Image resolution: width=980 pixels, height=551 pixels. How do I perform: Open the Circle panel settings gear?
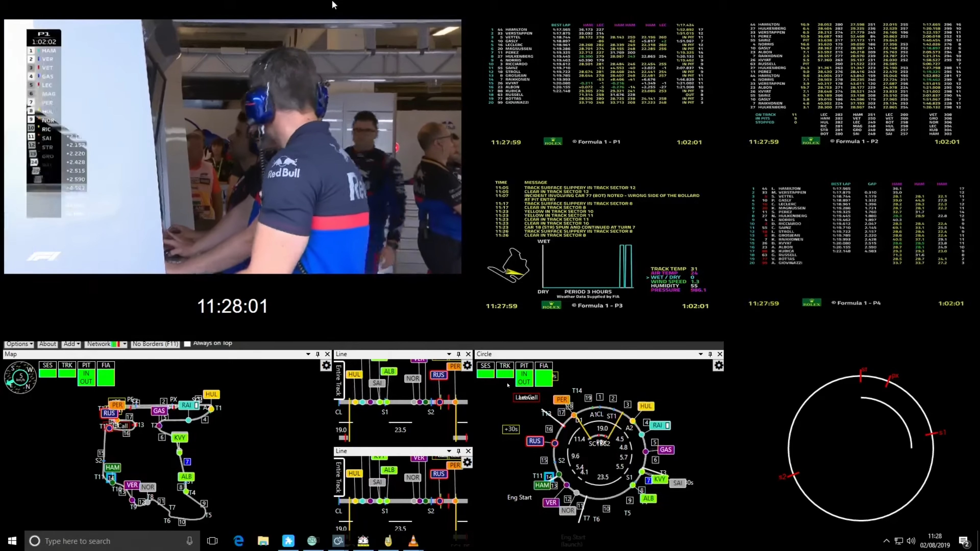pyautogui.click(x=719, y=366)
